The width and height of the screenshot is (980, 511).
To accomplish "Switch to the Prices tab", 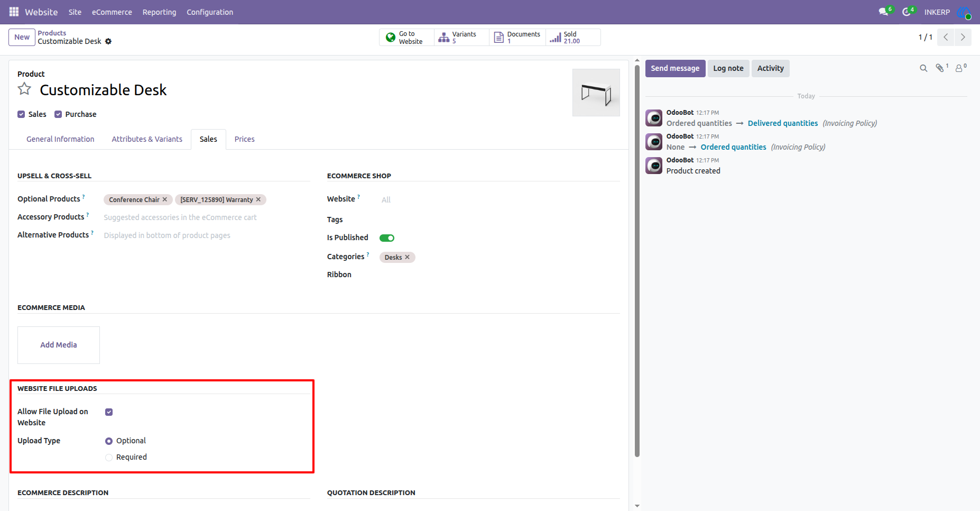I will click(245, 139).
